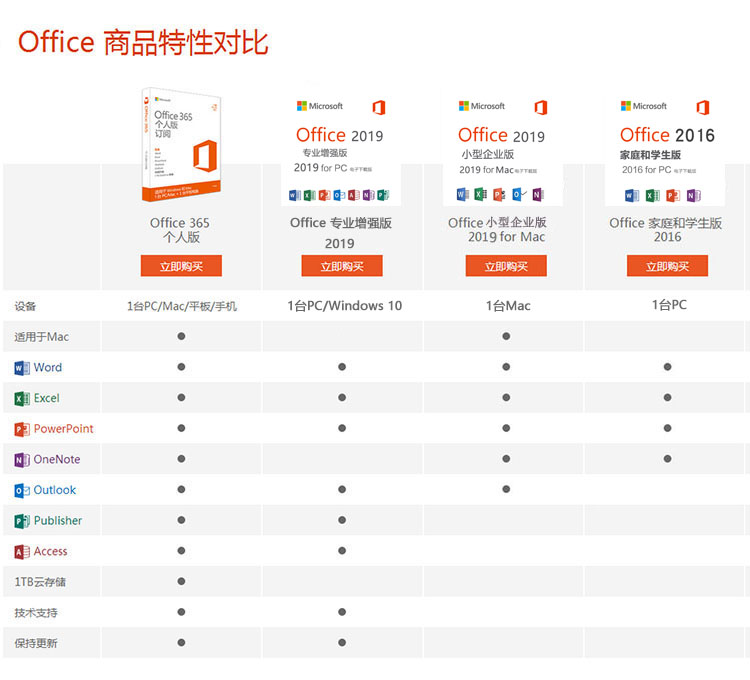The height and width of the screenshot is (680, 750).
Task: Click Access dot under 专业增强版 2019
Action: click(x=342, y=550)
